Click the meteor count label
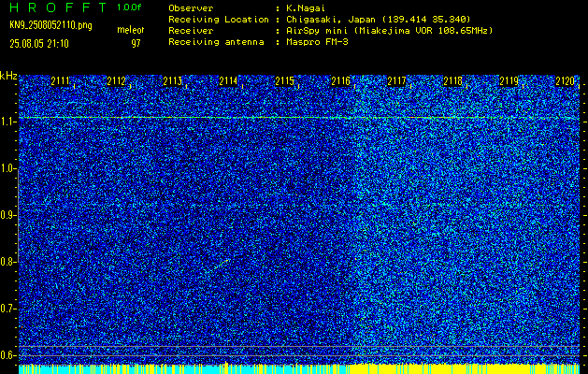Screen dimensions: 588x374 click(x=131, y=30)
